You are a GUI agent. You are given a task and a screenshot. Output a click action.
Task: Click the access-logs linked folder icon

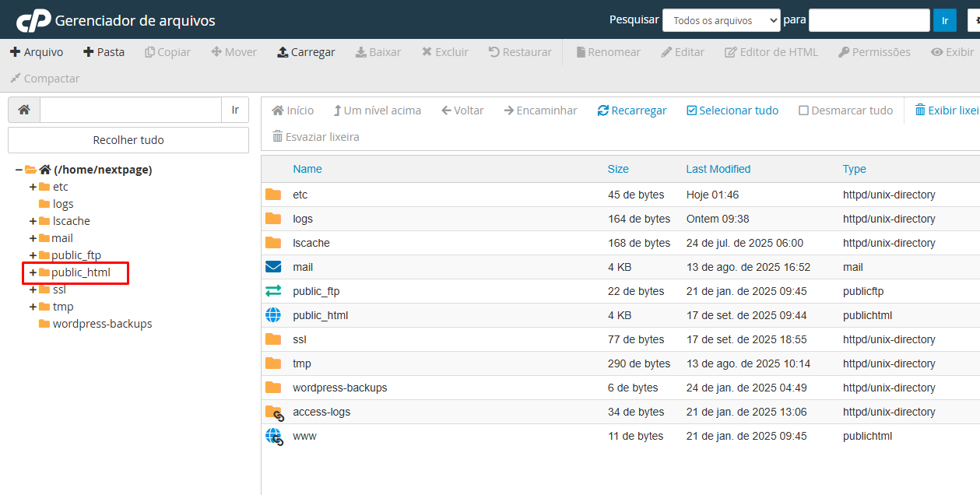tap(274, 412)
